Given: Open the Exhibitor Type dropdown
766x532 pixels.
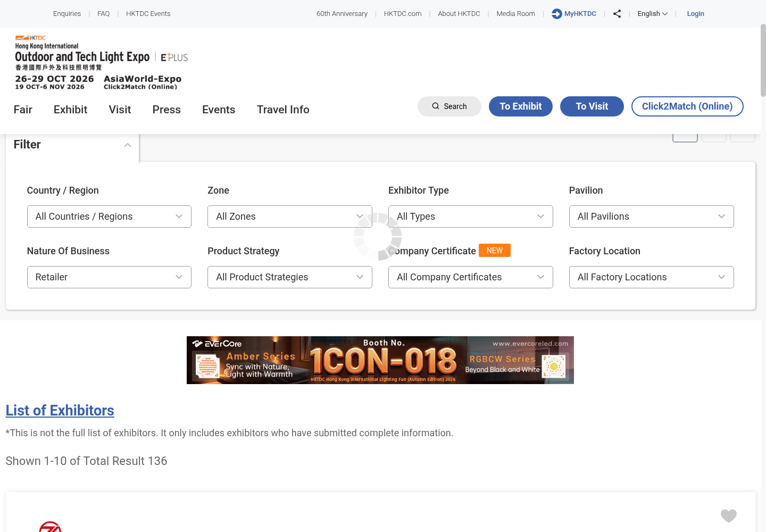Looking at the screenshot, I should click(471, 217).
